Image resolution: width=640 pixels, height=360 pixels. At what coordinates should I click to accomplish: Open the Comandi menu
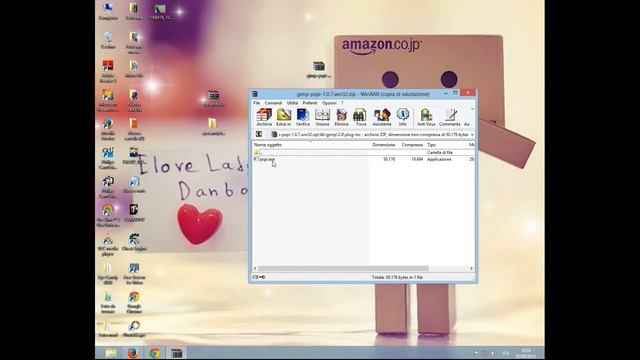[273, 103]
